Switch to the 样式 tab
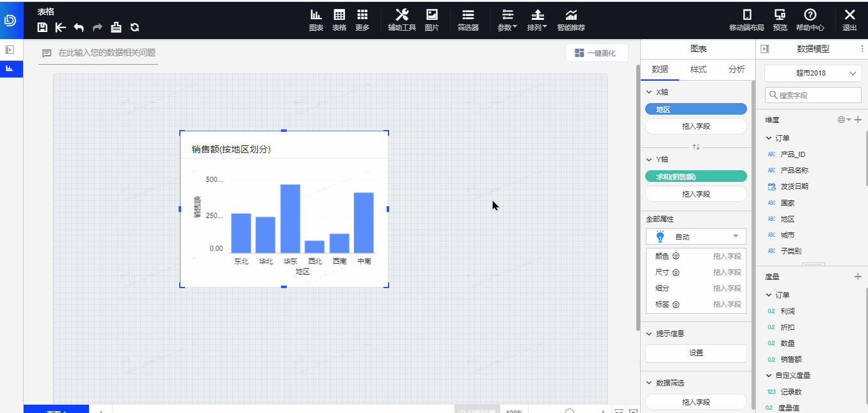The width and height of the screenshot is (868, 413). coord(698,70)
